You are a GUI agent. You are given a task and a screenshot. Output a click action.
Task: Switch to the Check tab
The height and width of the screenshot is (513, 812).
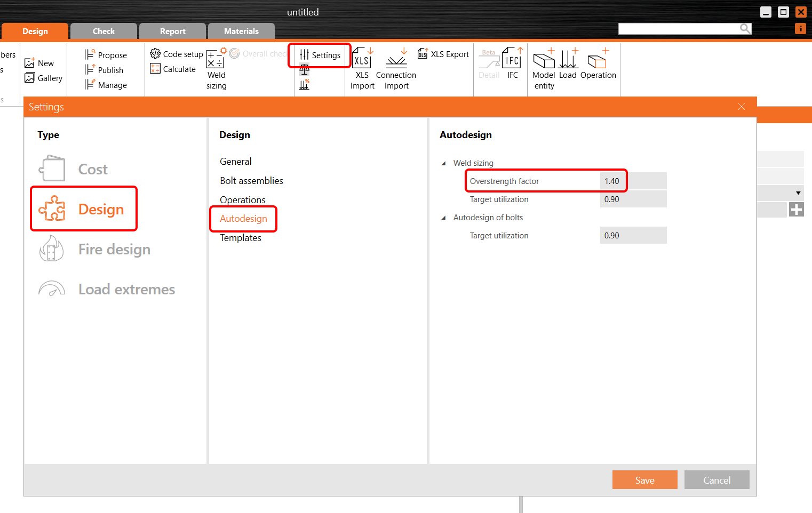pos(104,31)
